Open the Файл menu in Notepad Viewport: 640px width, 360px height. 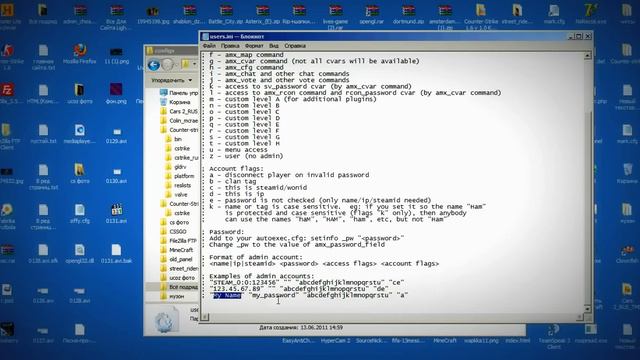click(x=209, y=46)
